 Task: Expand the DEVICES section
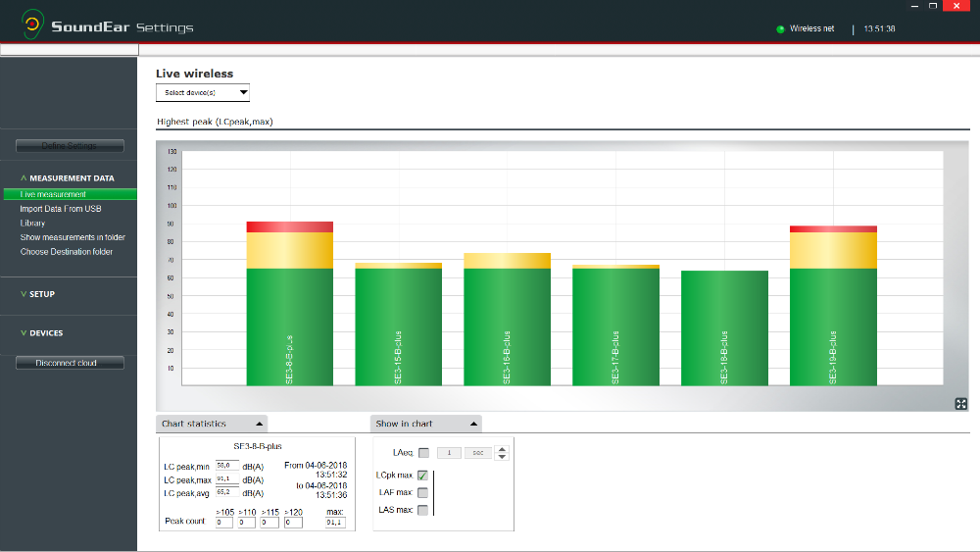click(x=45, y=333)
